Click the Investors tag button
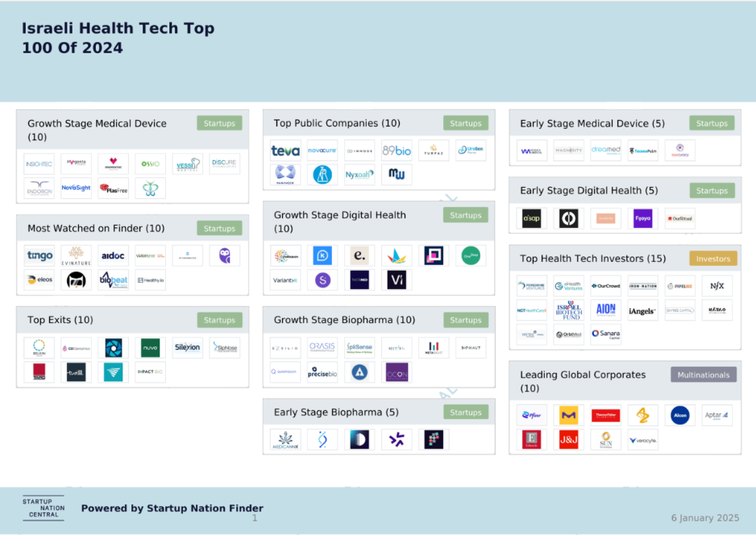Screen dimensions: 756x535 (x=712, y=259)
